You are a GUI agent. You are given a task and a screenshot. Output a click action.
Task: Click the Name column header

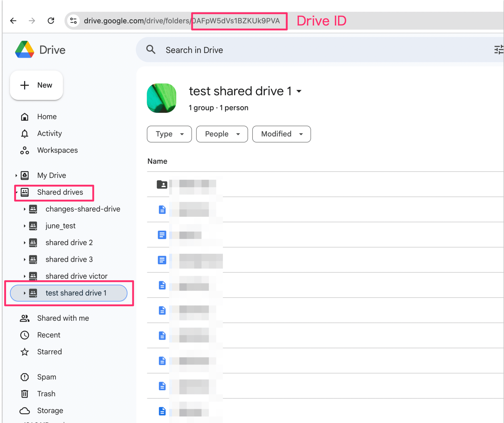click(157, 161)
